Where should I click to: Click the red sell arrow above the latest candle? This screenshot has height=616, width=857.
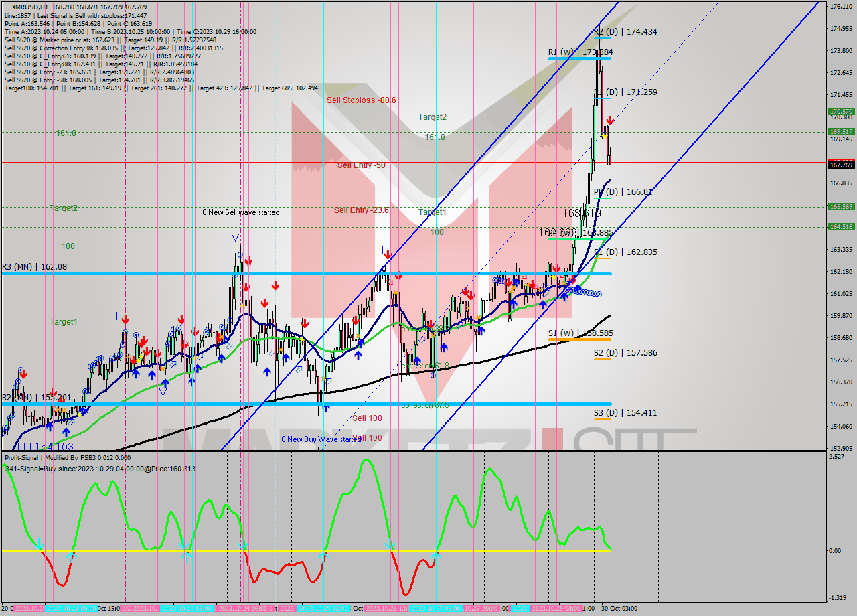tap(610, 121)
